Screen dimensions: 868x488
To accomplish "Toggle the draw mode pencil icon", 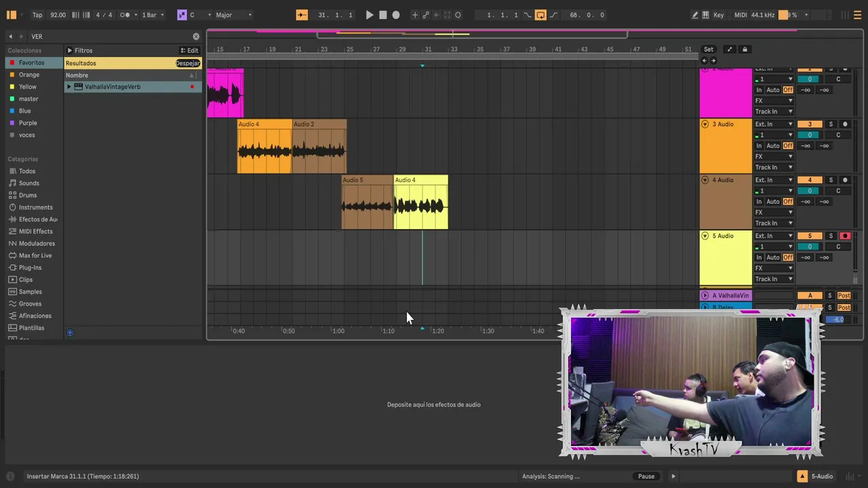I will (695, 15).
